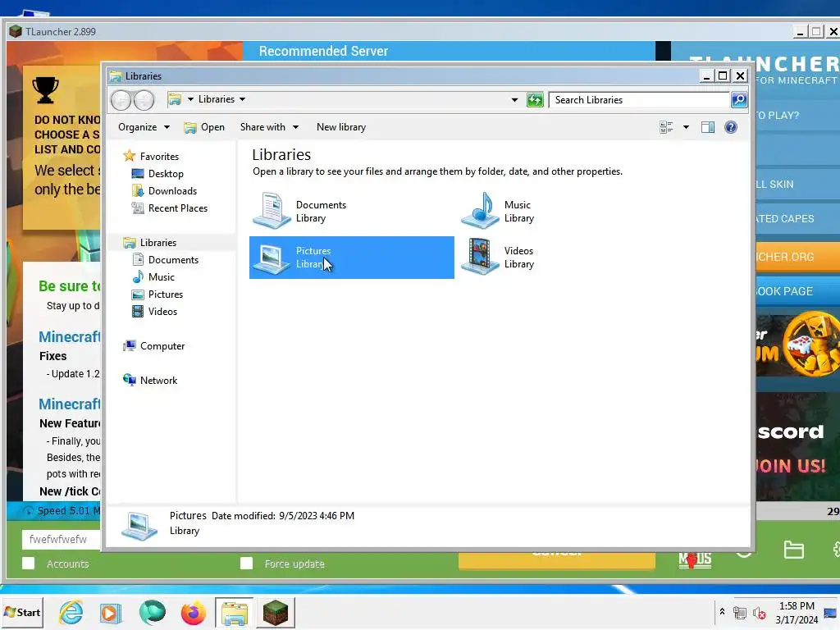This screenshot has height=630, width=840.
Task: Show hidden tray icons arrow
Action: [x=722, y=611]
